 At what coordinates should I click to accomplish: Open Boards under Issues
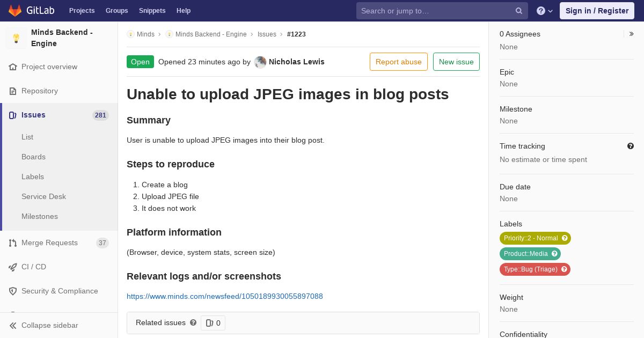pyautogui.click(x=33, y=157)
